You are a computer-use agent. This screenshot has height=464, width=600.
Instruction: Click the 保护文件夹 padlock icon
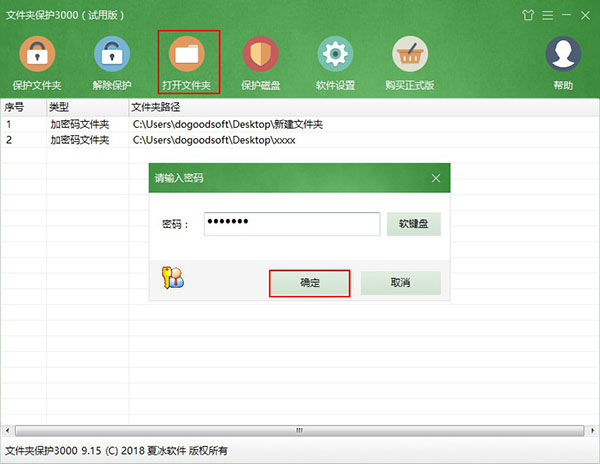tap(37, 54)
